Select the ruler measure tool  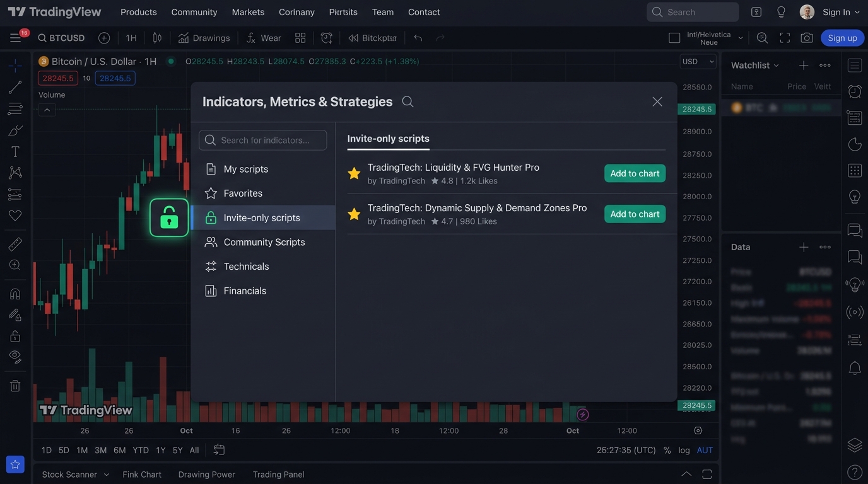point(15,244)
